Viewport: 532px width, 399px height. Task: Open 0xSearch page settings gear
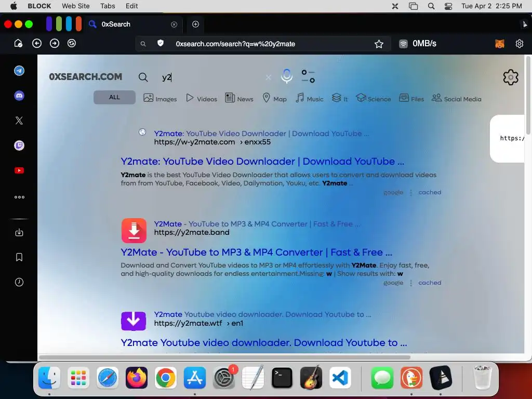511,77
